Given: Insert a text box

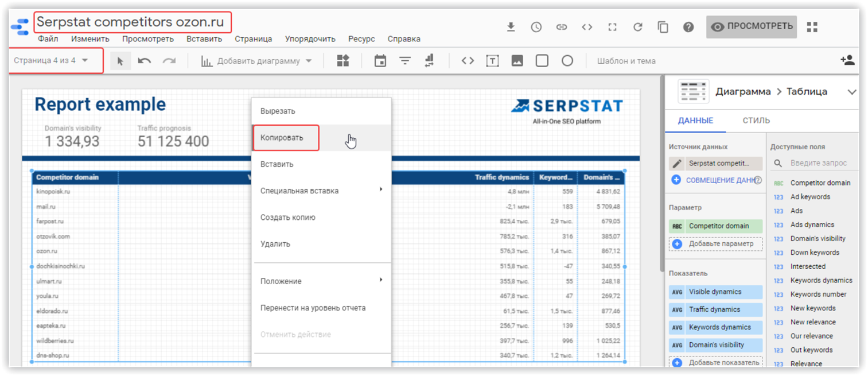Looking at the screenshot, I should [x=492, y=61].
